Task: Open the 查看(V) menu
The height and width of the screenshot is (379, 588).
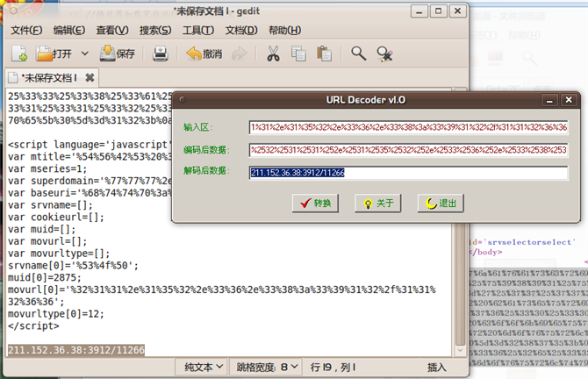Action: click(x=112, y=30)
